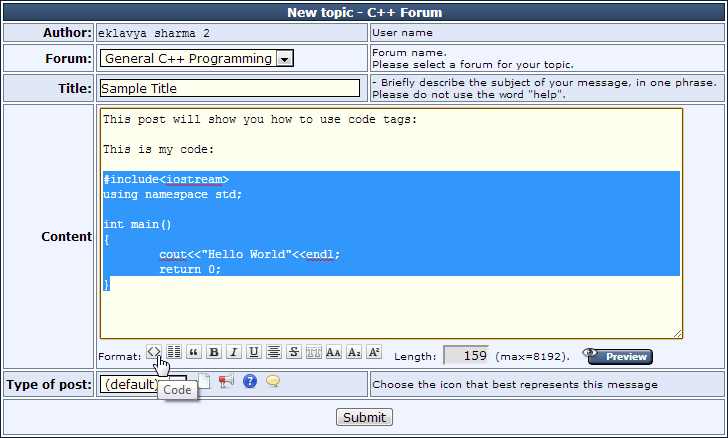This screenshot has width=728, height=438.
Task: Insert output tags with the second format icon
Action: 174,352
